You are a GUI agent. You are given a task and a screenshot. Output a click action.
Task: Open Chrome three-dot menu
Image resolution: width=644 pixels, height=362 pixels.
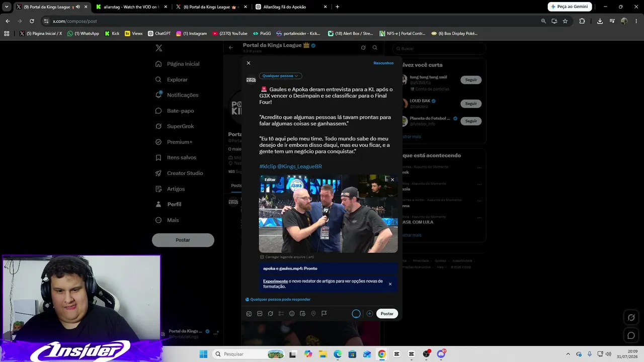click(x=636, y=21)
